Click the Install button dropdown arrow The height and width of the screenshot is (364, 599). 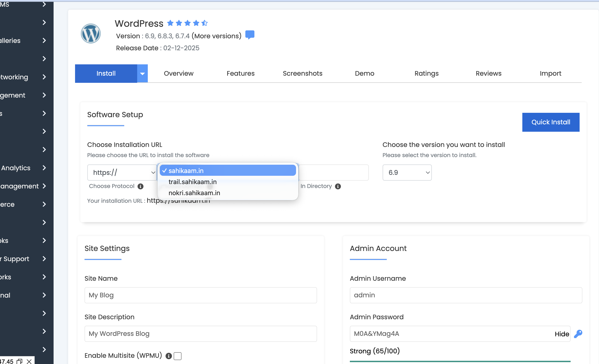tap(142, 73)
